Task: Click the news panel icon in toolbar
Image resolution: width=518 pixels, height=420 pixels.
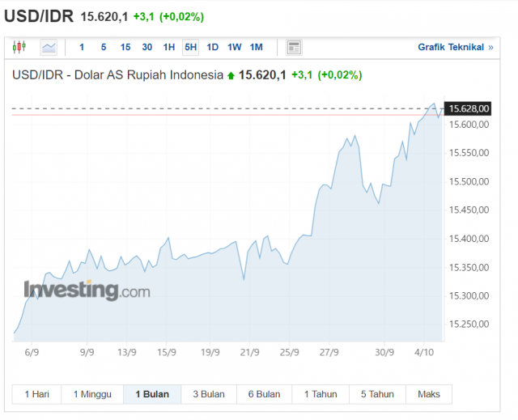Action: (294, 48)
